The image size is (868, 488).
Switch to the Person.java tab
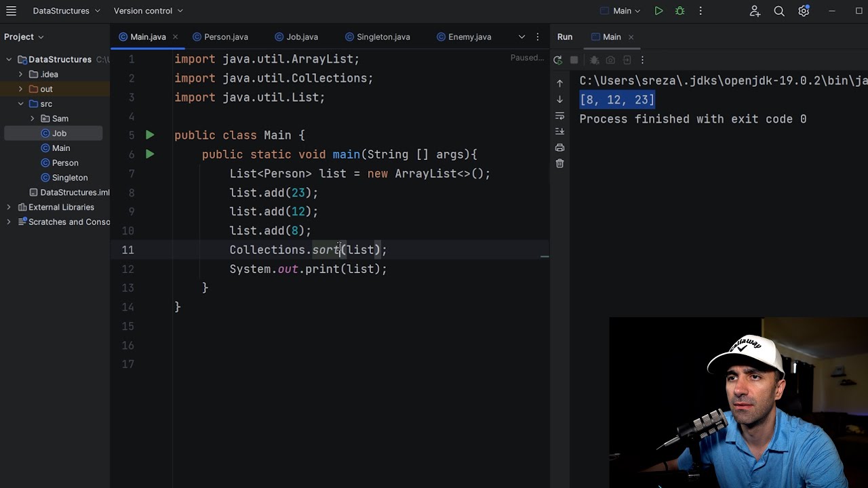pyautogui.click(x=220, y=37)
